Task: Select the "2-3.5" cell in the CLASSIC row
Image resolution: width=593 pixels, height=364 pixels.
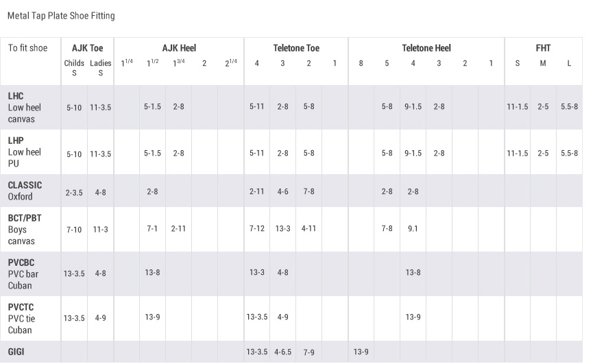Action: (x=74, y=193)
